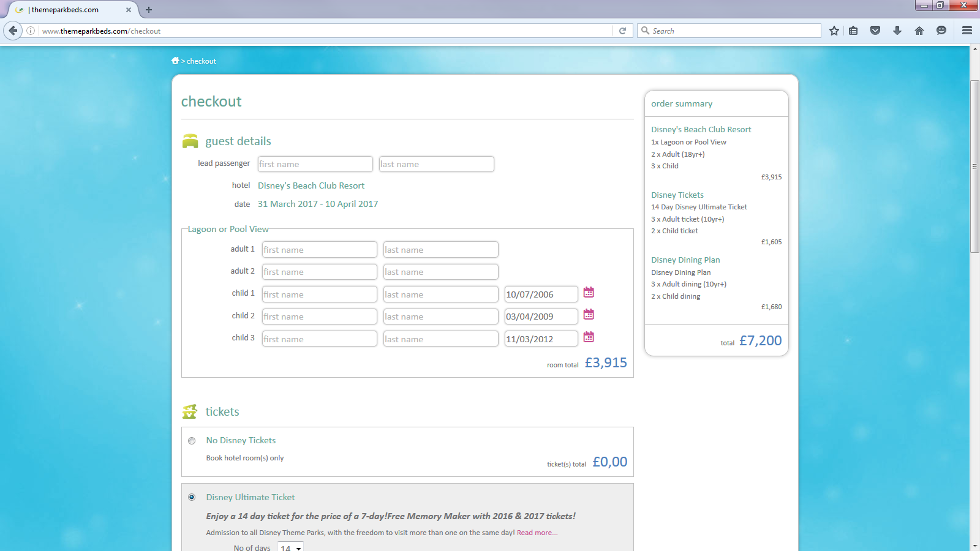The height and width of the screenshot is (551, 980).
Task: Follow the Read more link
Action: (x=537, y=533)
